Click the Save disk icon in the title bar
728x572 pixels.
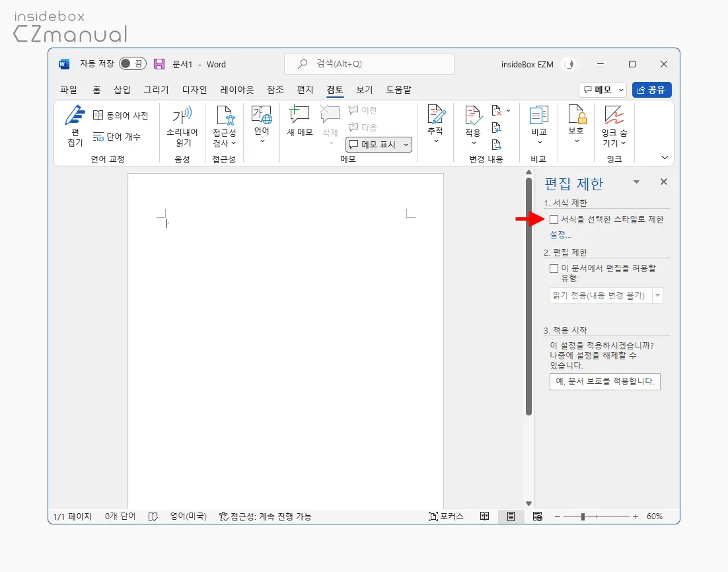(159, 64)
